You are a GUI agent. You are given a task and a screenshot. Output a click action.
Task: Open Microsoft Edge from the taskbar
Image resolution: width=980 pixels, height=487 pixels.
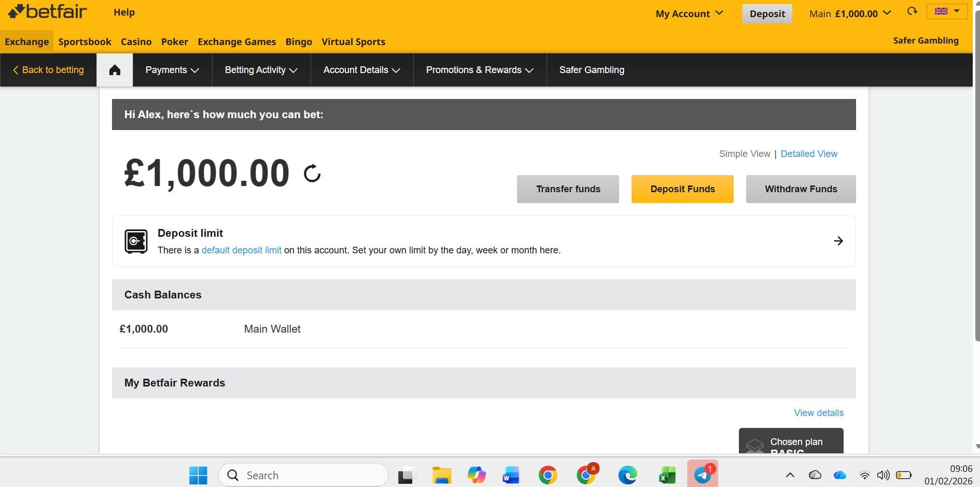(627, 475)
